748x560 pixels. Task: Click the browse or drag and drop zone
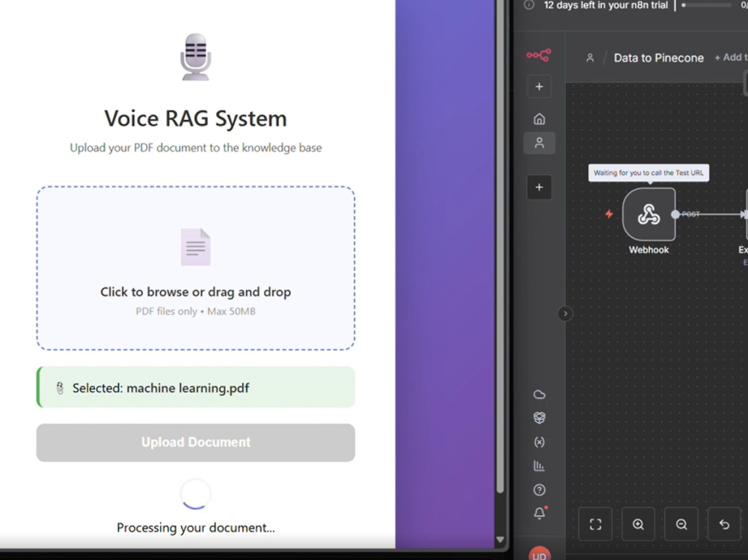pyautogui.click(x=195, y=268)
